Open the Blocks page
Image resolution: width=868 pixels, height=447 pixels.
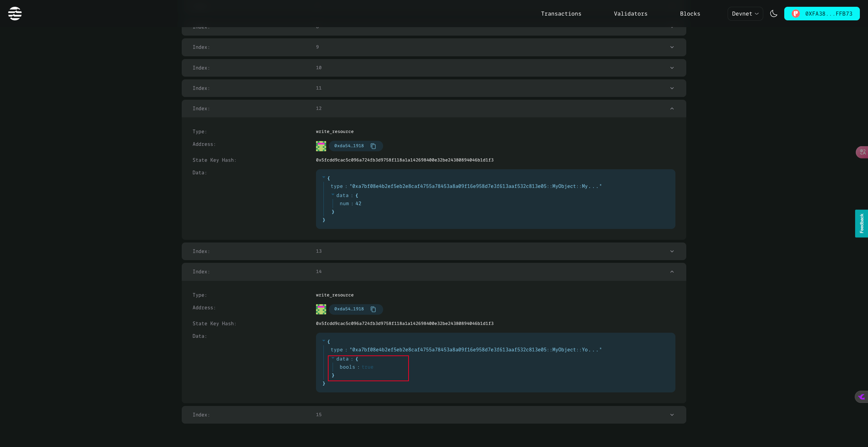tap(690, 14)
